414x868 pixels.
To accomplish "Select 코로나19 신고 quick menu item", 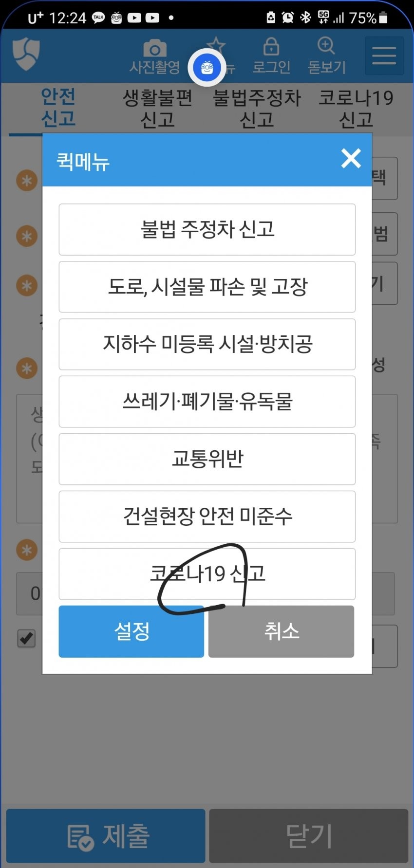I will [207, 574].
